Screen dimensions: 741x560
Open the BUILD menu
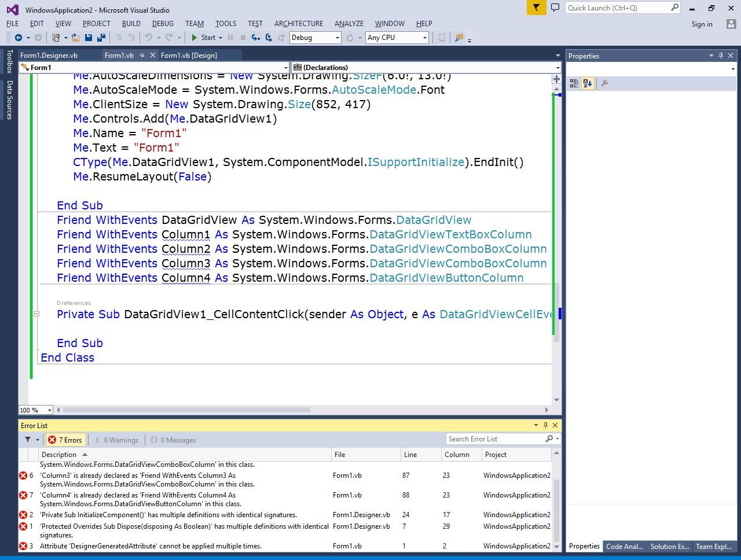tap(131, 24)
